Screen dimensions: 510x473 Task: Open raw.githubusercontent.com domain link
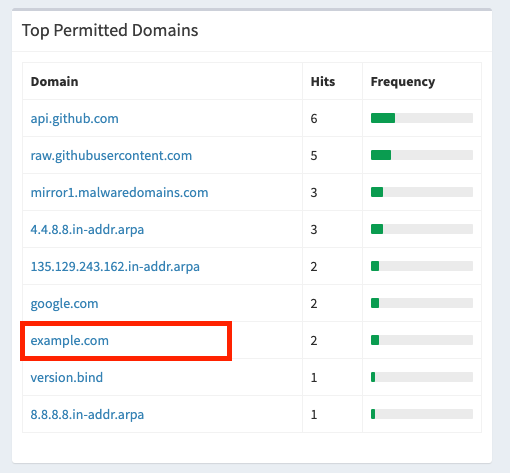point(111,156)
